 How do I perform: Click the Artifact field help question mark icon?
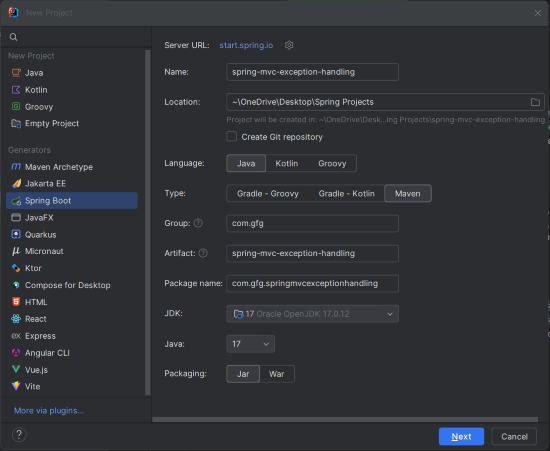click(203, 253)
